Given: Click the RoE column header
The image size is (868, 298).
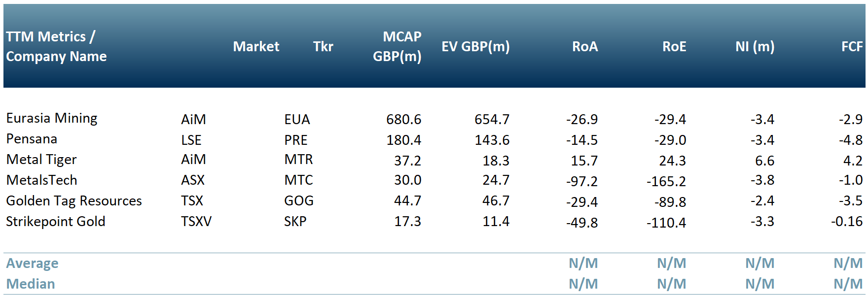Looking at the screenshot, I should click(674, 46).
